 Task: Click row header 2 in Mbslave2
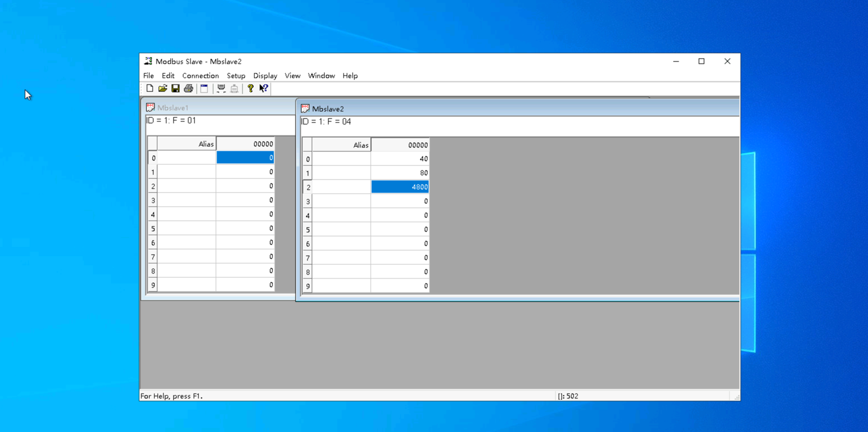pos(307,187)
